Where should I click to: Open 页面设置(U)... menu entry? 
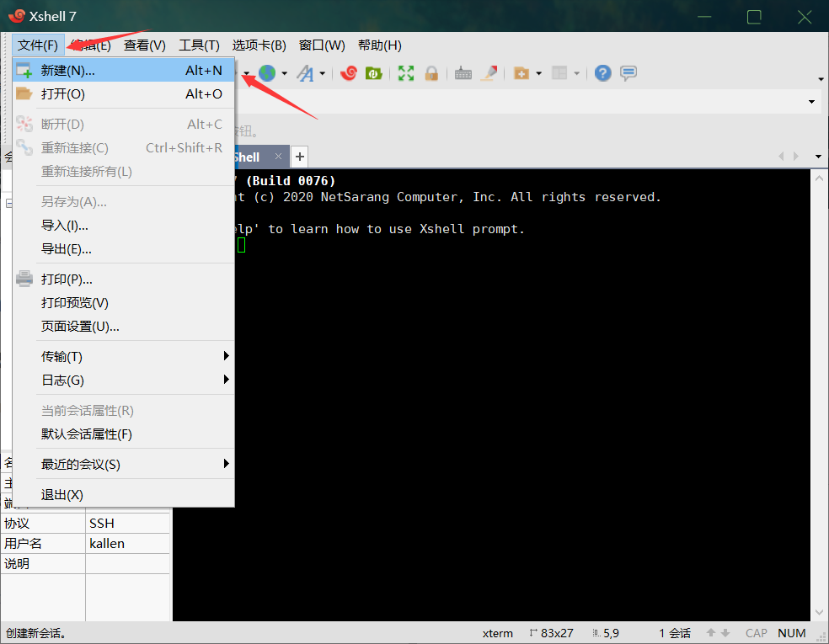pyautogui.click(x=124, y=327)
